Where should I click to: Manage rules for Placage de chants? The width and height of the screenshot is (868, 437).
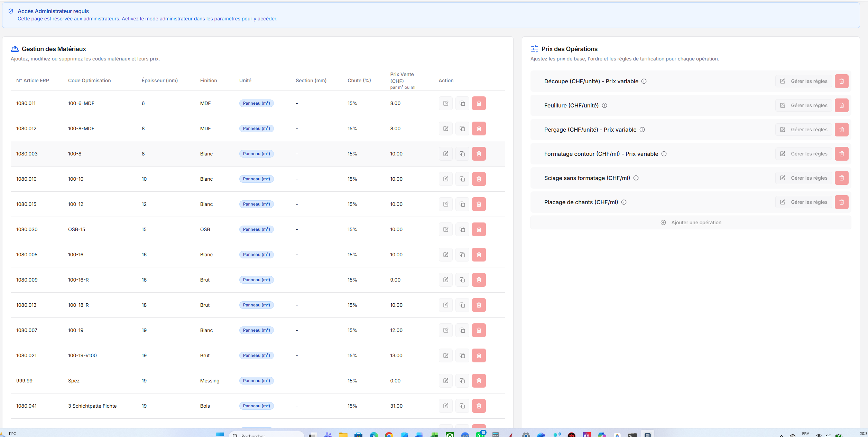tap(804, 202)
